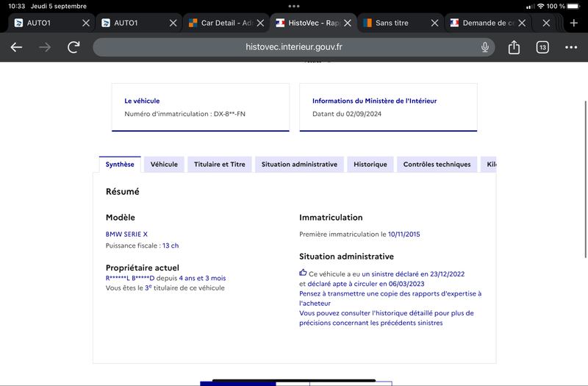Viewport: 588px width, 386px height.
Task: Close the second AUTO1 tab
Action: pos(173,23)
